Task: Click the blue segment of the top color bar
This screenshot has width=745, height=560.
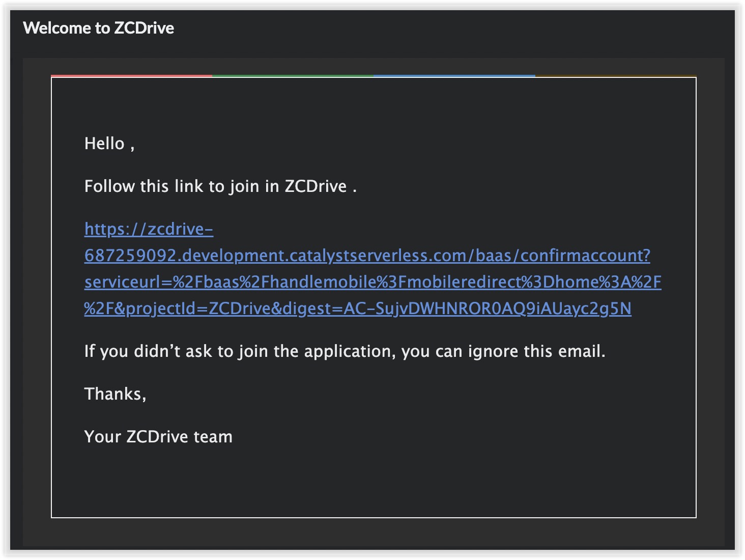Action: point(454,76)
